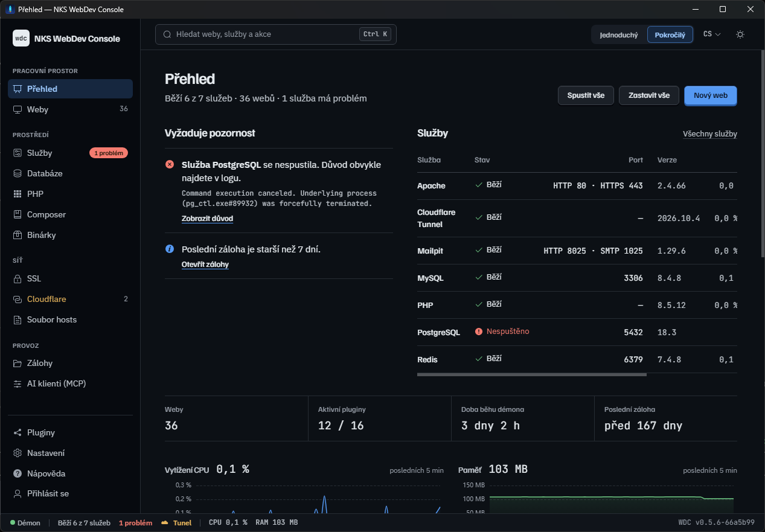Image resolution: width=765 pixels, height=532 pixels.
Task: Click the Port column header
Action: [x=636, y=160]
